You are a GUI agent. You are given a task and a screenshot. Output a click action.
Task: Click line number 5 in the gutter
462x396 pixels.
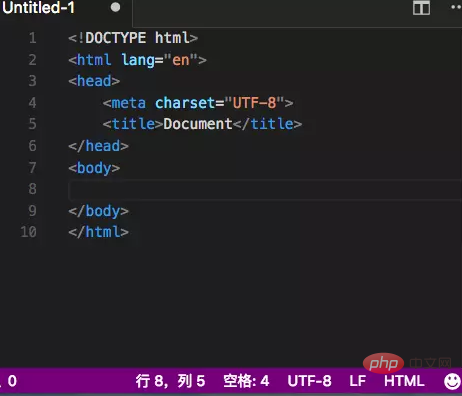tap(32, 124)
